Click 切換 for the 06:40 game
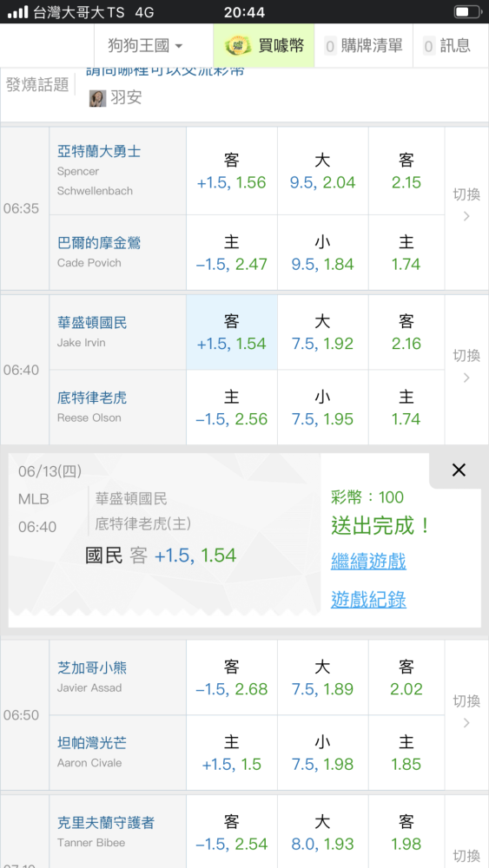Screen dimensions: 489x868 coord(466,366)
